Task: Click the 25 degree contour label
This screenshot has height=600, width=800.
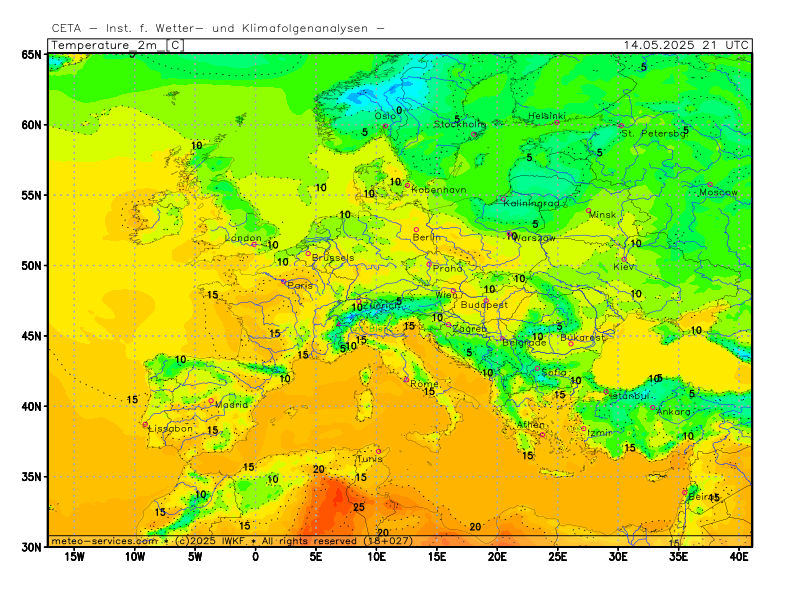Action: coord(359,507)
